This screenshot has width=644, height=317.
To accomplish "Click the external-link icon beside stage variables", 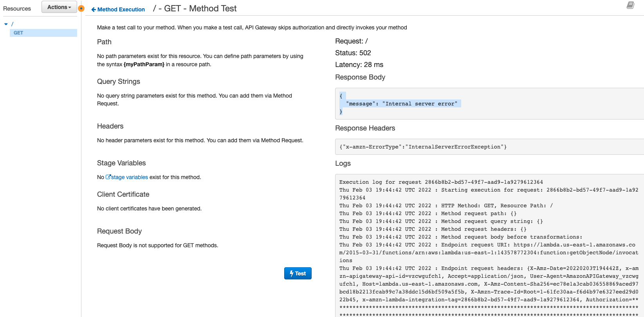I will [108, 177].
